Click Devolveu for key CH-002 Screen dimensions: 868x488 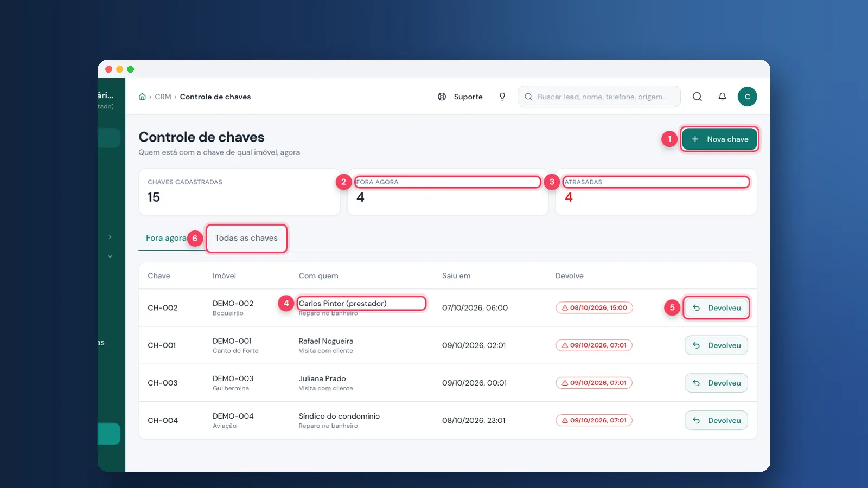tap(716, 308)
